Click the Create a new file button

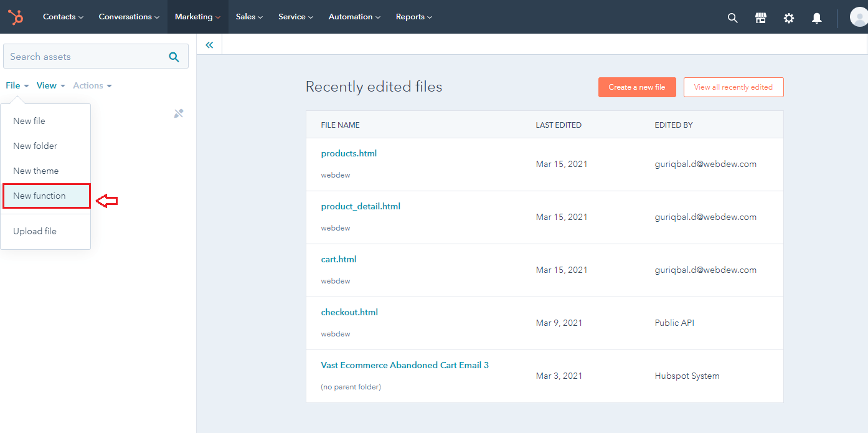637,87
